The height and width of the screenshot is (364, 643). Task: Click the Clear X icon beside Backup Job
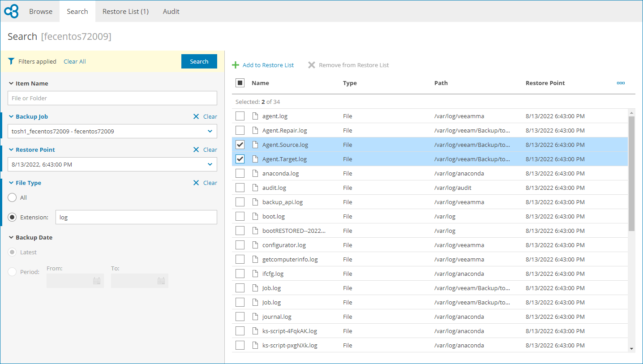[196, 116]
